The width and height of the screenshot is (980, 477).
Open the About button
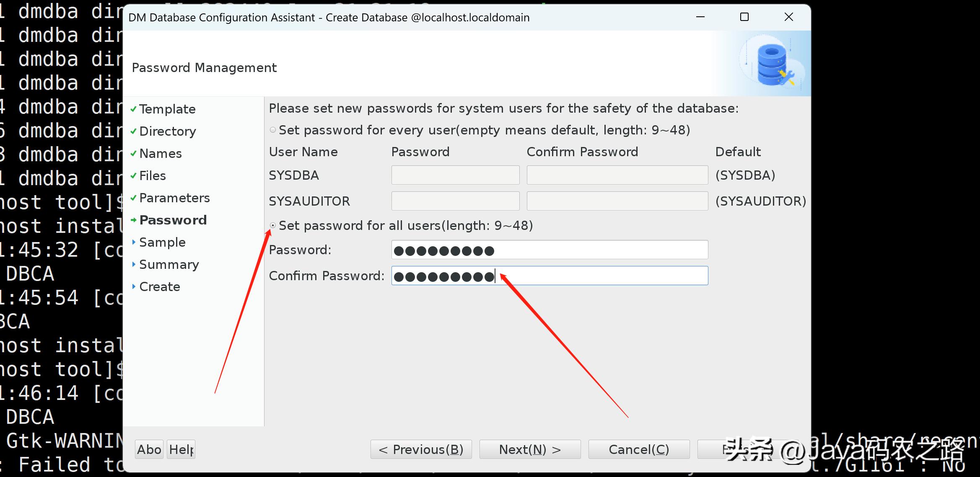[149, 449]
